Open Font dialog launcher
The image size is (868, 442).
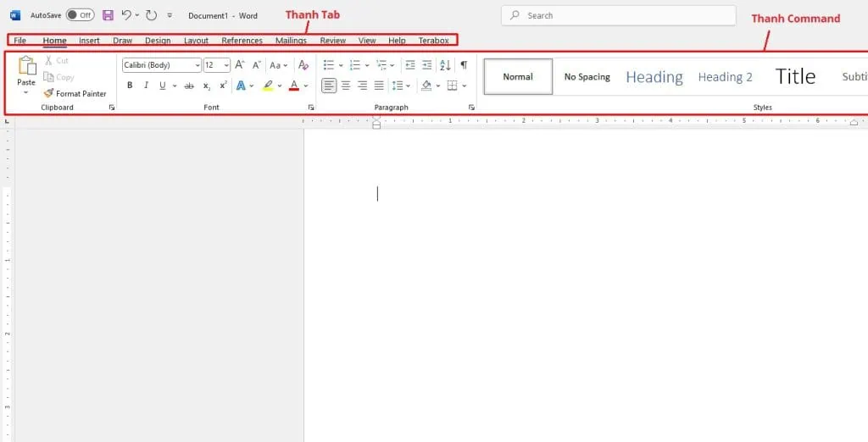coord(311,108)
